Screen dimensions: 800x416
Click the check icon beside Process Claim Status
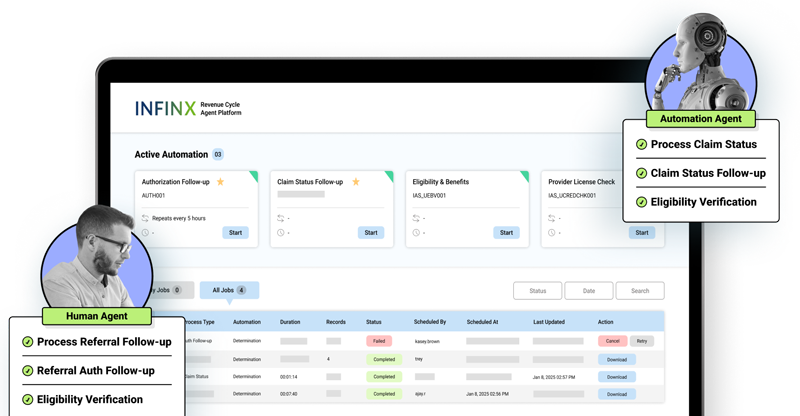coord(641,144)
